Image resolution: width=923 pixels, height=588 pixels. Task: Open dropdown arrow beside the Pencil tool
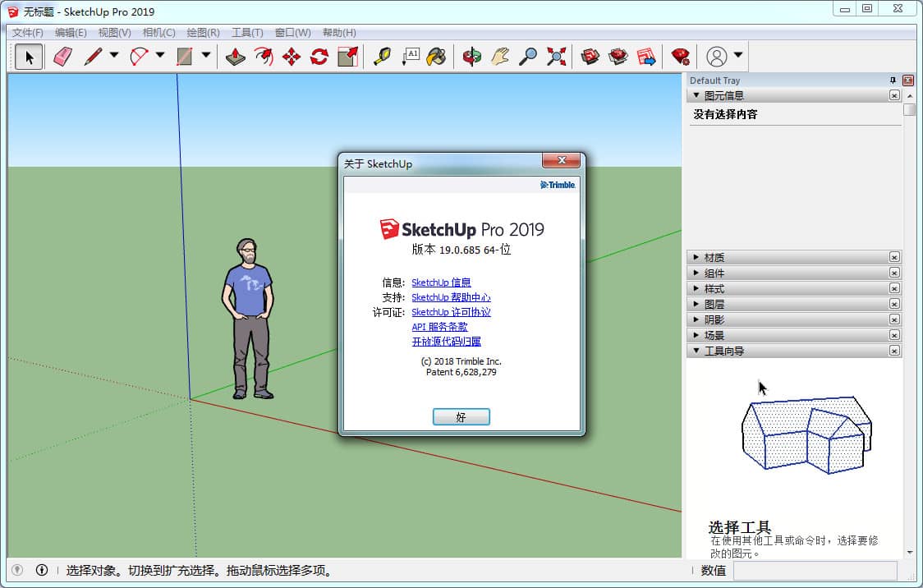click(114, 56)
